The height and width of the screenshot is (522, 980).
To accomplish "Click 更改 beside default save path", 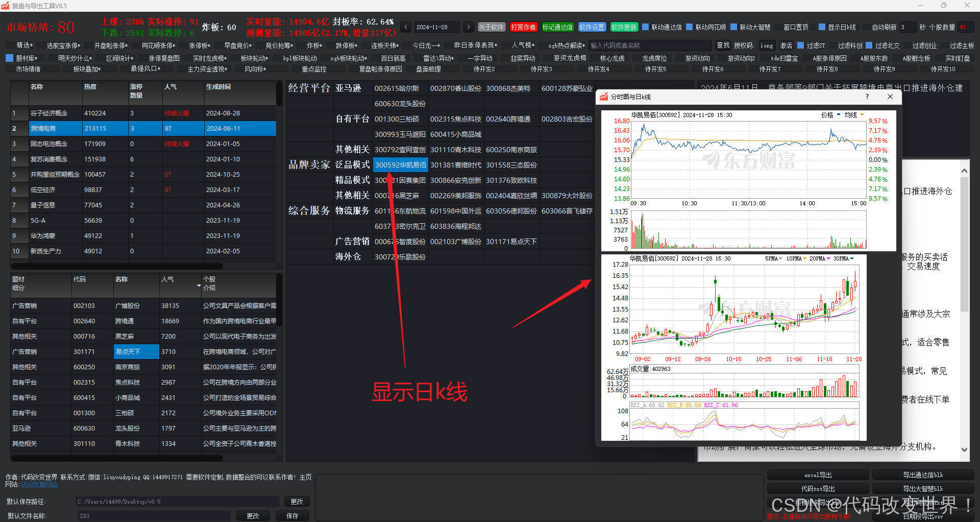I will pyautogui.click(x=297, y=502).
